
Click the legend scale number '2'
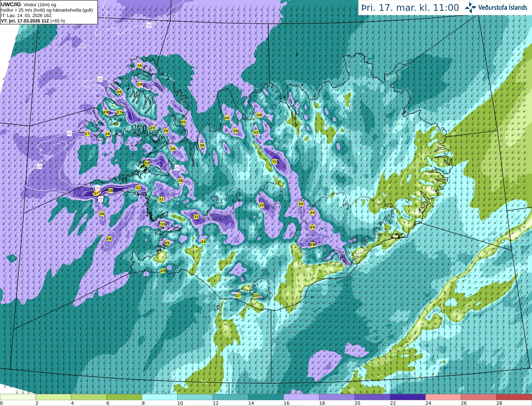pos(37,403)
